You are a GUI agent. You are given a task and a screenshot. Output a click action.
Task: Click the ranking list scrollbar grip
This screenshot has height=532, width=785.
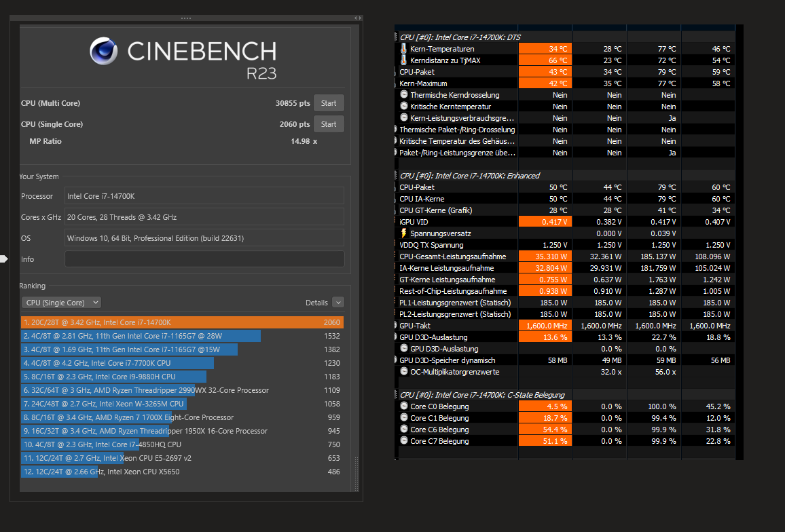coord(357,474)
